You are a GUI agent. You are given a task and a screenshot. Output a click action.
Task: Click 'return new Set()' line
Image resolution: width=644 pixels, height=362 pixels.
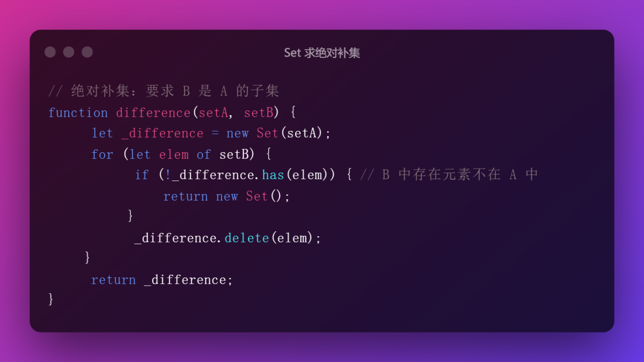[226, 197]
